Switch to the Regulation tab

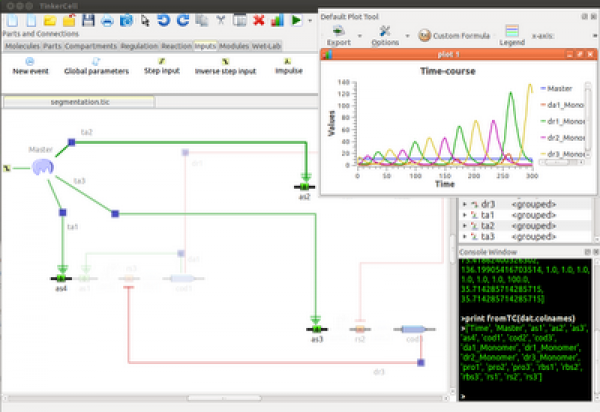click(x=137, y=46)
